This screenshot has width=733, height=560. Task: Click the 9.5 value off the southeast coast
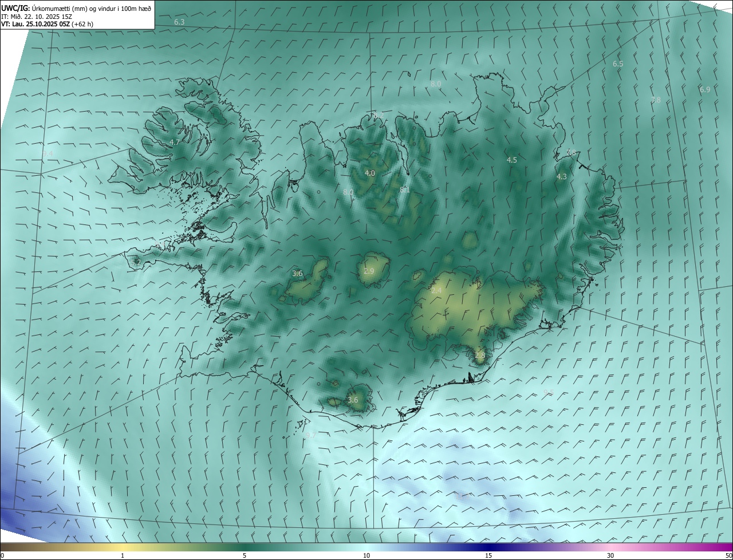pos(549,392)
